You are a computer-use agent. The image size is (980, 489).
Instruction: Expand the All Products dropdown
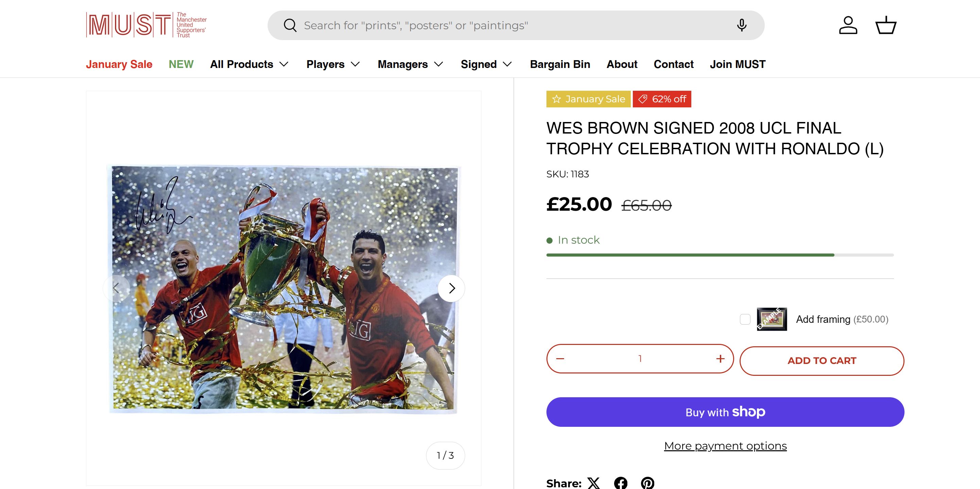click(x=249, y=64)
